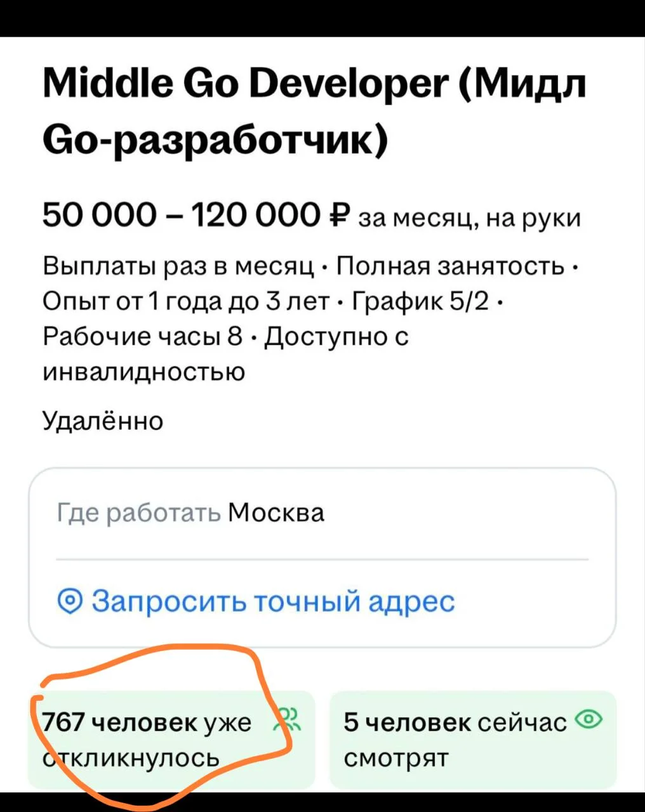Image resolution: width=645 pixels, height=812 pixels.
Task: Click the Где работать label
Action: pyautogui.click(x=139, y=513)
